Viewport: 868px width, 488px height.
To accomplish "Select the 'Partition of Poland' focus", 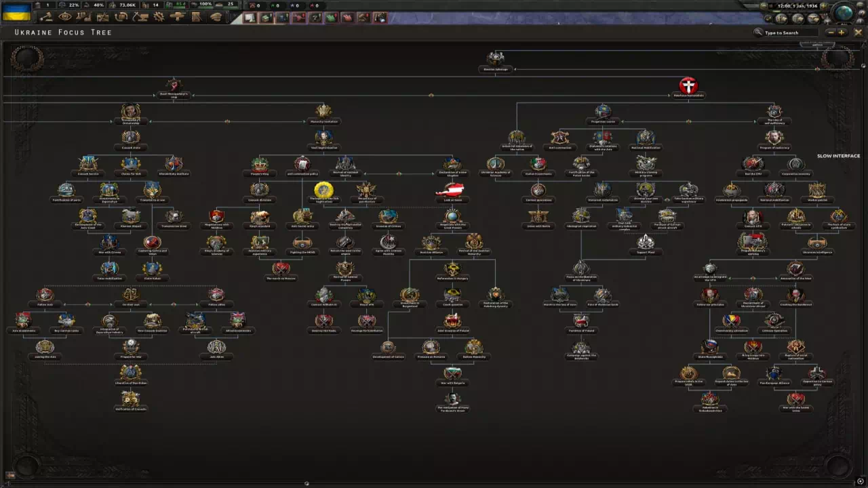I will [x=580, y=321].
